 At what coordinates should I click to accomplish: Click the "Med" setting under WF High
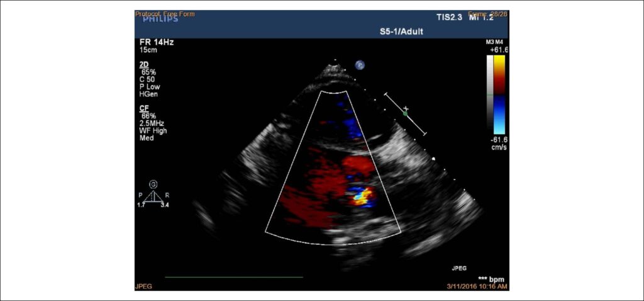coord(147,138)
